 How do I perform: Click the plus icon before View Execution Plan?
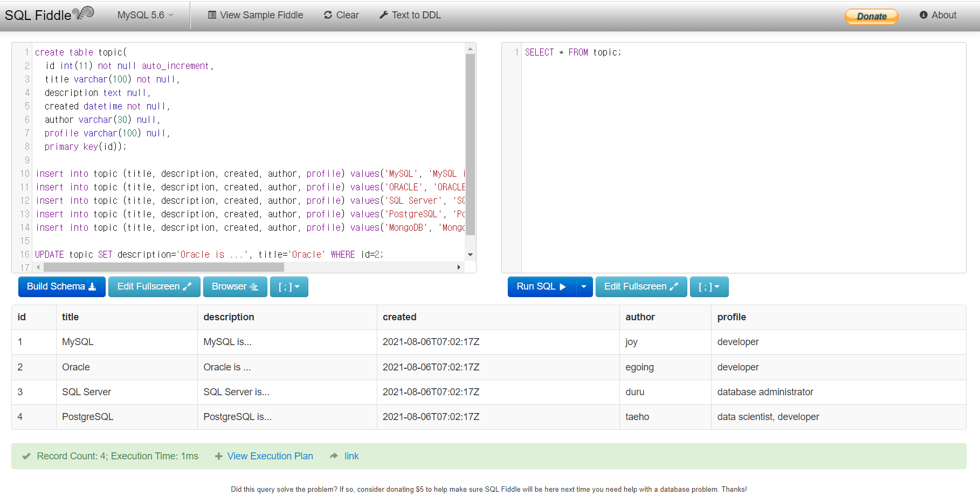(x=218, y=456)
